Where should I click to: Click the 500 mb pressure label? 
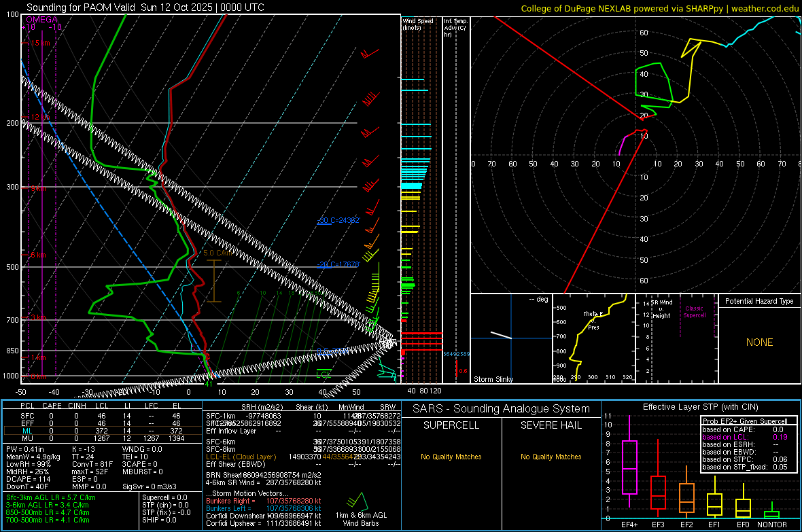click(x=12, y=267)
